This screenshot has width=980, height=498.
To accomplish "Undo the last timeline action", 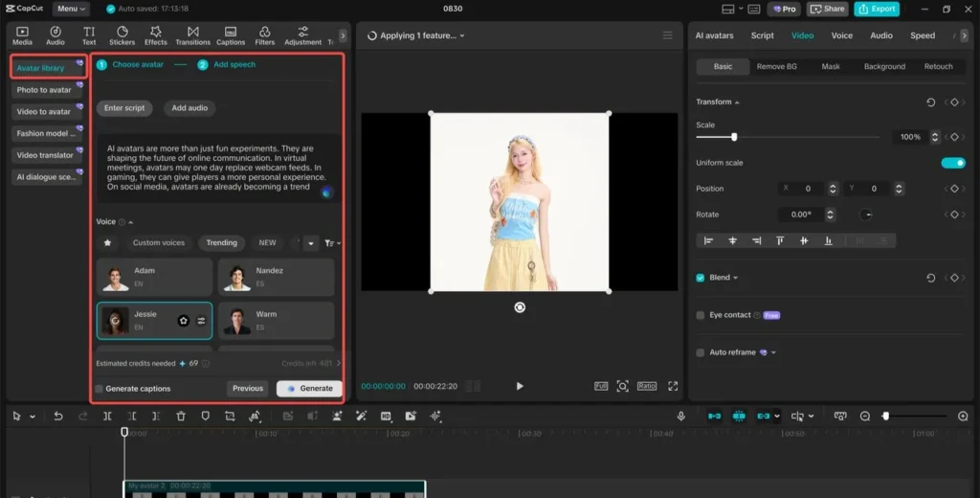I will click(58, 416).
